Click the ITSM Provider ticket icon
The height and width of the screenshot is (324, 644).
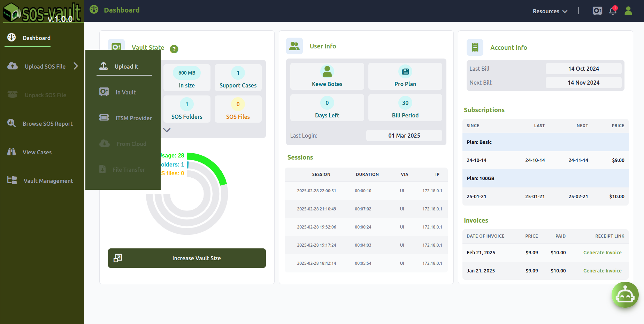pyautogui.click(x=104, y=117)
